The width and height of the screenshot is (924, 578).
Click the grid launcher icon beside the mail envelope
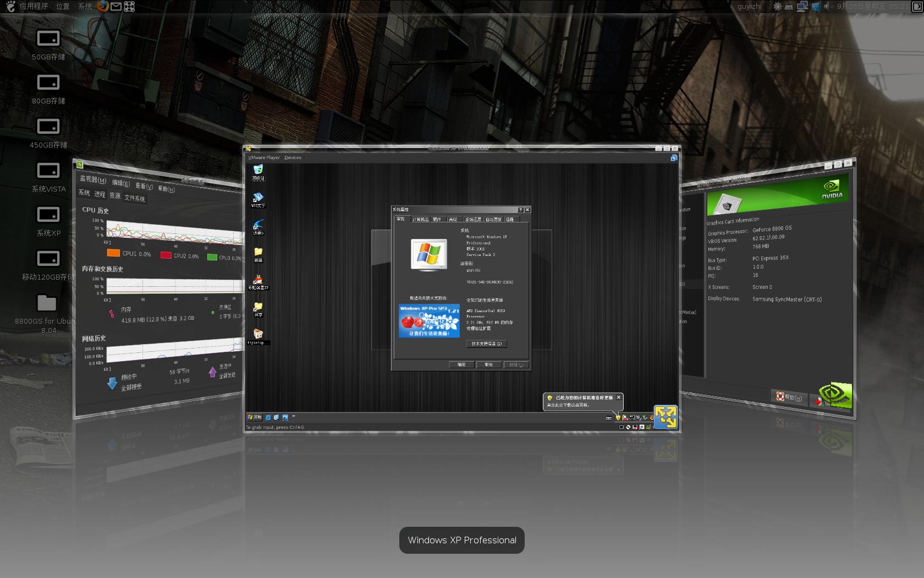129,6
